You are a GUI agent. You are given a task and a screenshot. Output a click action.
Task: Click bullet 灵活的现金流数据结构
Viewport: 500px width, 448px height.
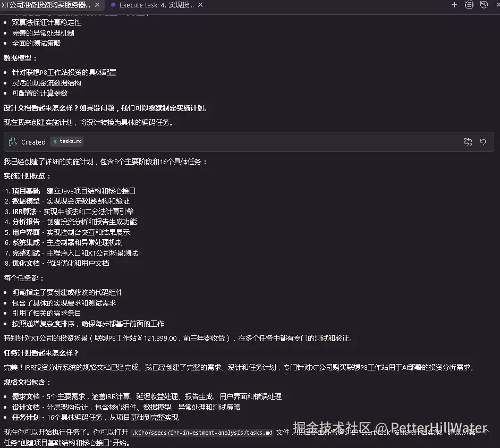pos(47,83)
